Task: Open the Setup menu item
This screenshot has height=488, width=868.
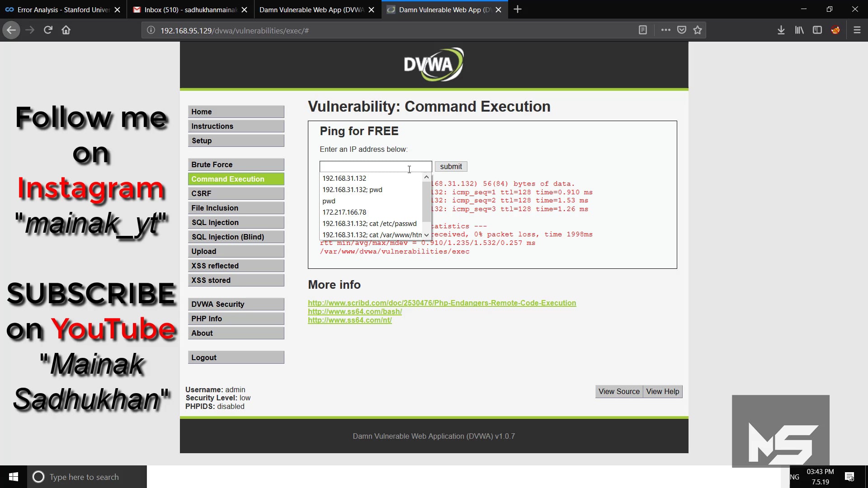Action: pyautogui.click(x=236, y=141)
